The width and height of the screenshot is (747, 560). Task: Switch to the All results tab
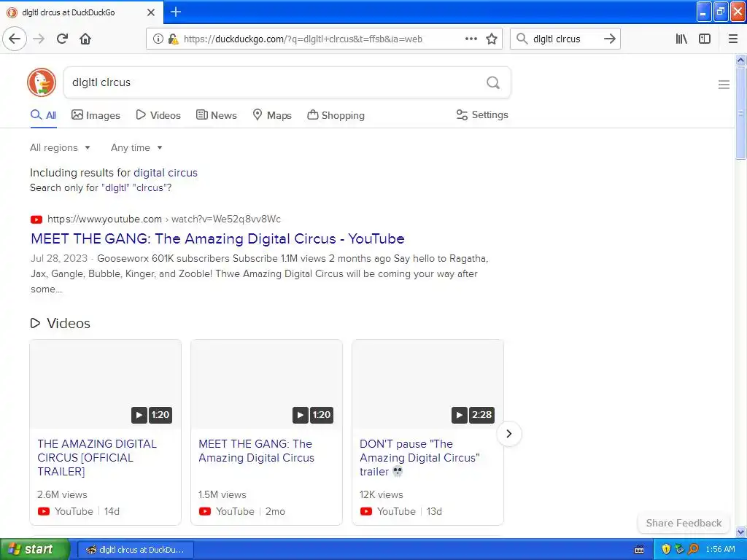tap(43, 115)
